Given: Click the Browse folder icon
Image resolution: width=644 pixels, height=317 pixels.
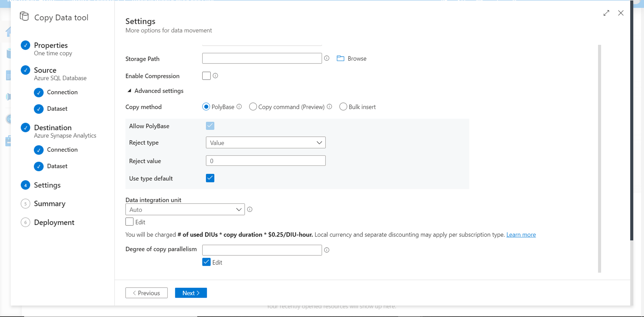Looking at the screenshot, I should 340,58.
